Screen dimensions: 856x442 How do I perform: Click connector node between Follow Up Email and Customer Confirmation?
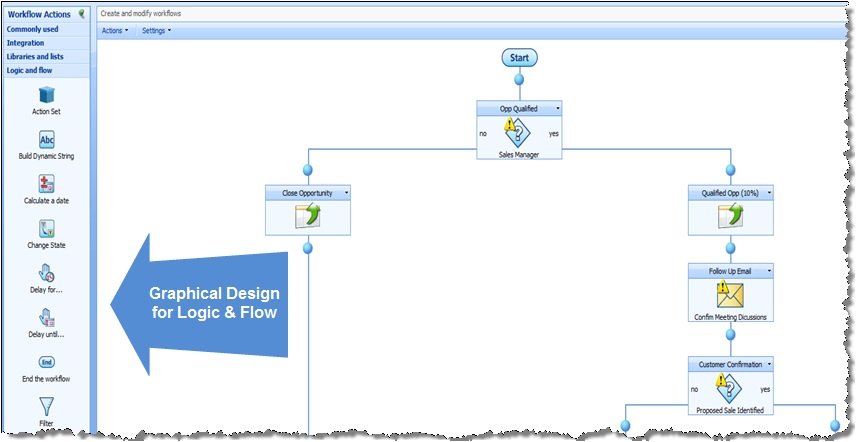(730, 335)
